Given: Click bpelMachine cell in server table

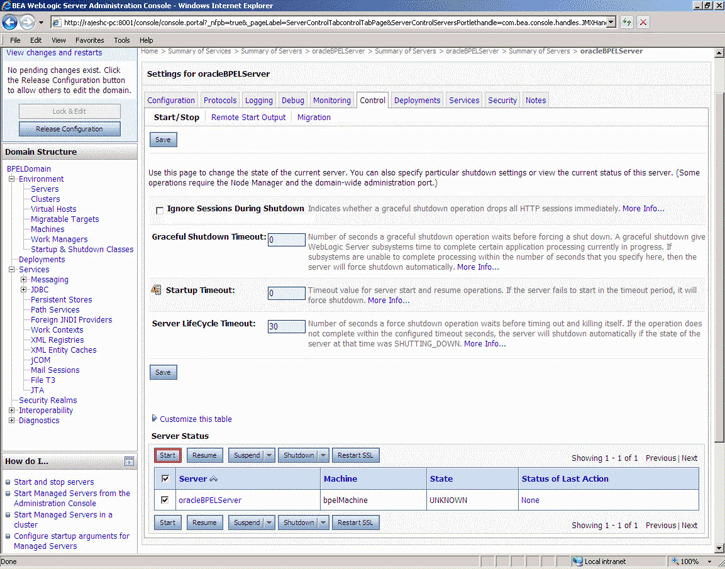Looking at the screenshot, I should pos(345,500).
